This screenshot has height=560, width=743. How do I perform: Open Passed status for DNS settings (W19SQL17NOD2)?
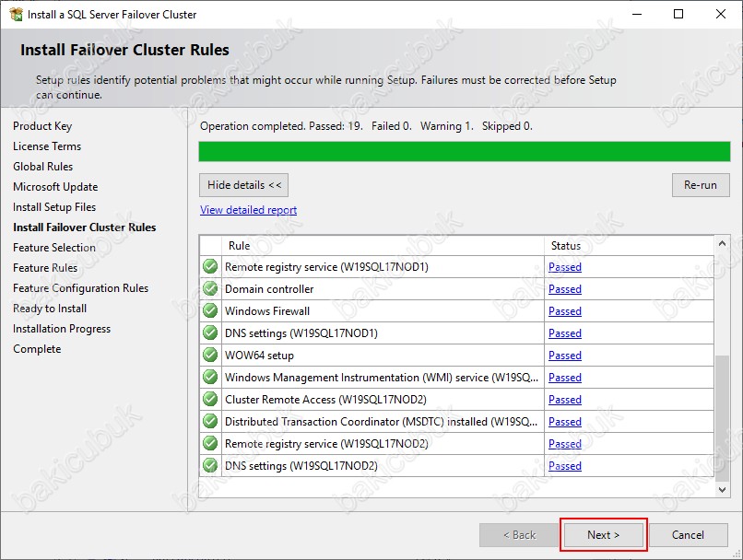click(565, 465)
